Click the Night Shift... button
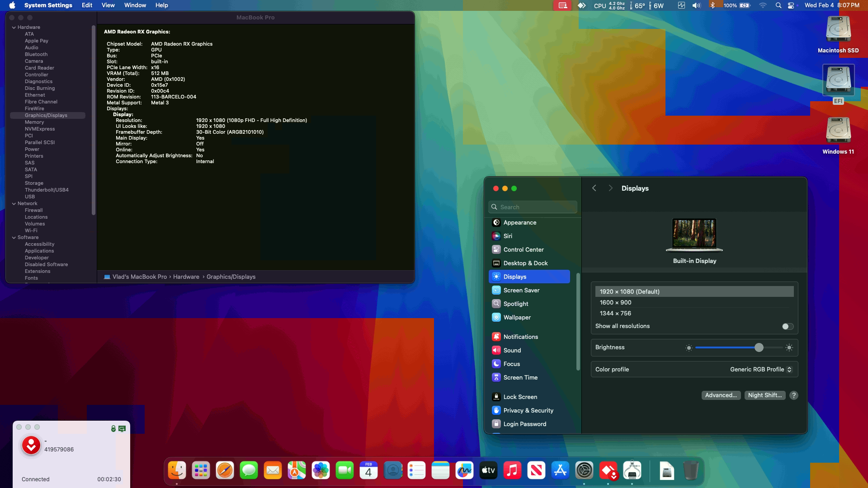This screenshot has height=488, width=868. pyautogui.click(x=765, y=395)
